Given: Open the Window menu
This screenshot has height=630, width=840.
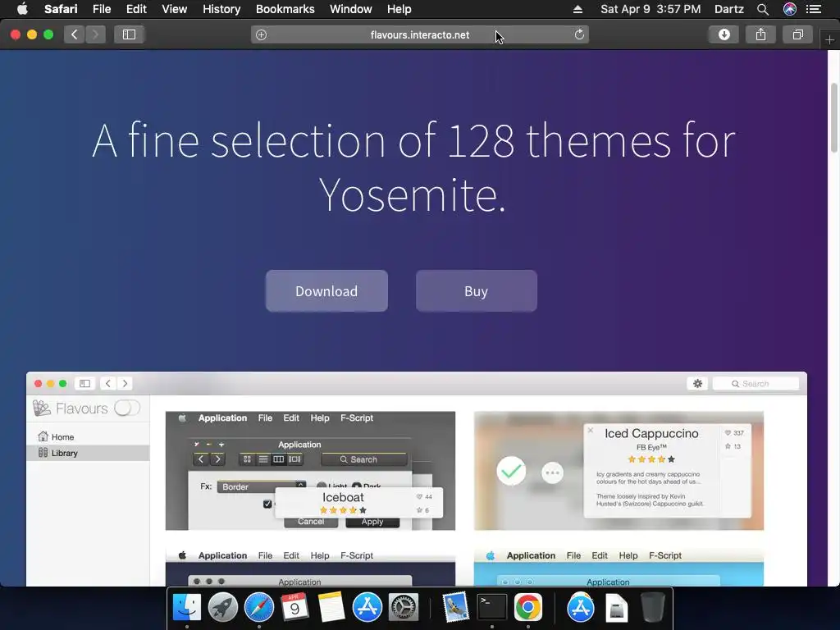Looking at the screenshot, I should [351, 9].
